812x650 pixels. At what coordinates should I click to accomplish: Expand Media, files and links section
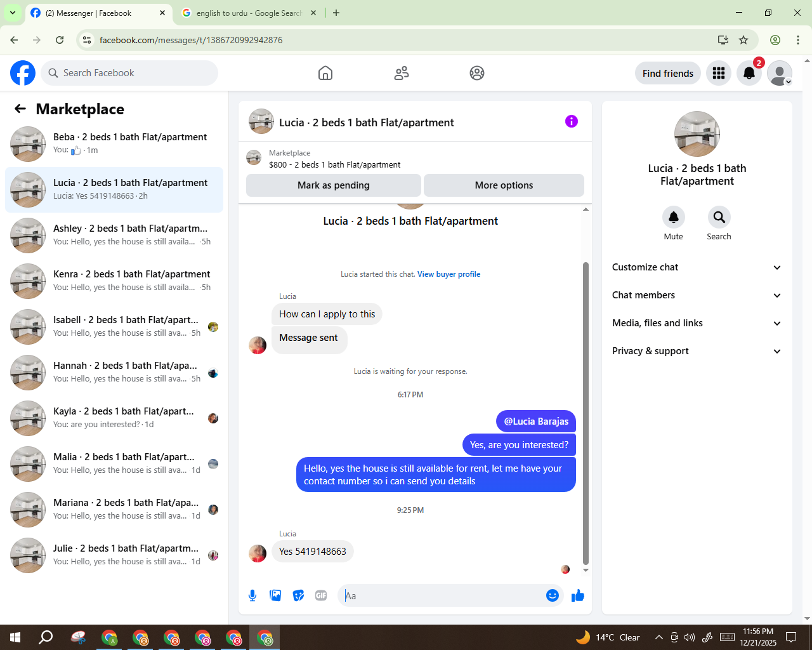pyautogui.click(x=697, y=323)
